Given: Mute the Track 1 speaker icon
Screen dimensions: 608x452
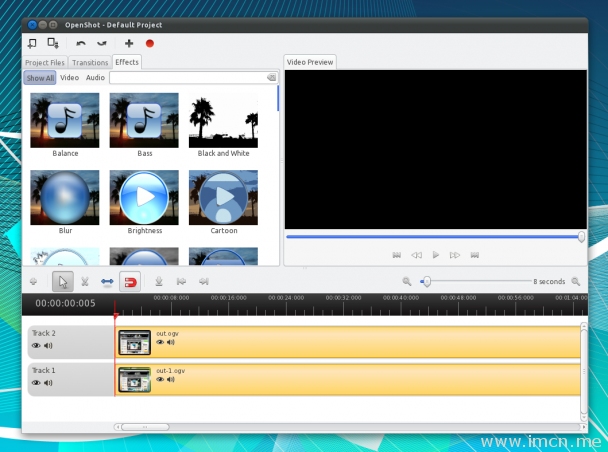Looking at the screenshot, I should pyautogui.click(x=48, y=383).
